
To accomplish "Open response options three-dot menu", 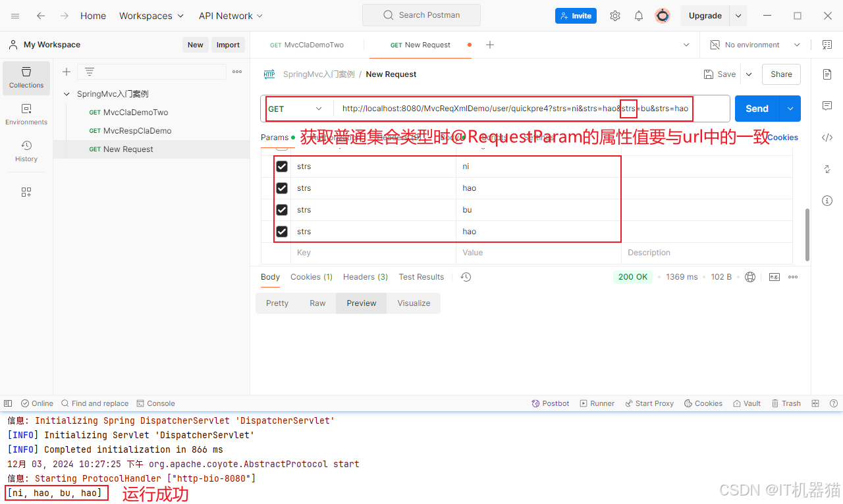I will pyautogui.click(x=793, y=277).
